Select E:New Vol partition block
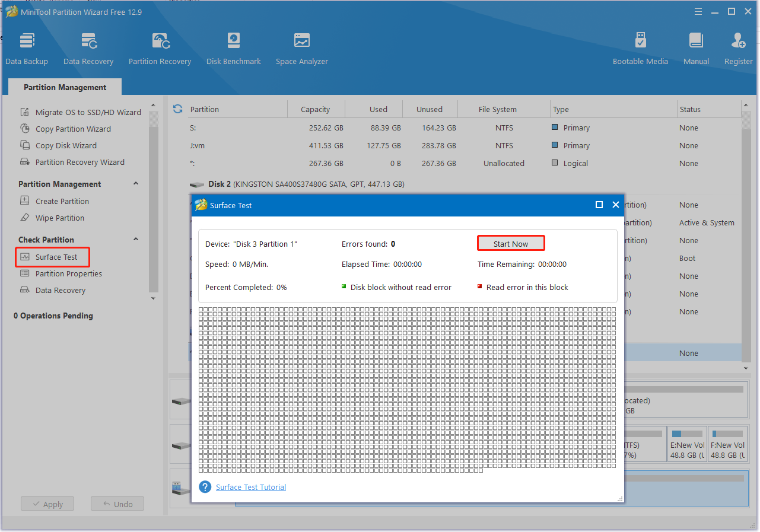This screenshot has width=760, height=532. pos(686,444)
